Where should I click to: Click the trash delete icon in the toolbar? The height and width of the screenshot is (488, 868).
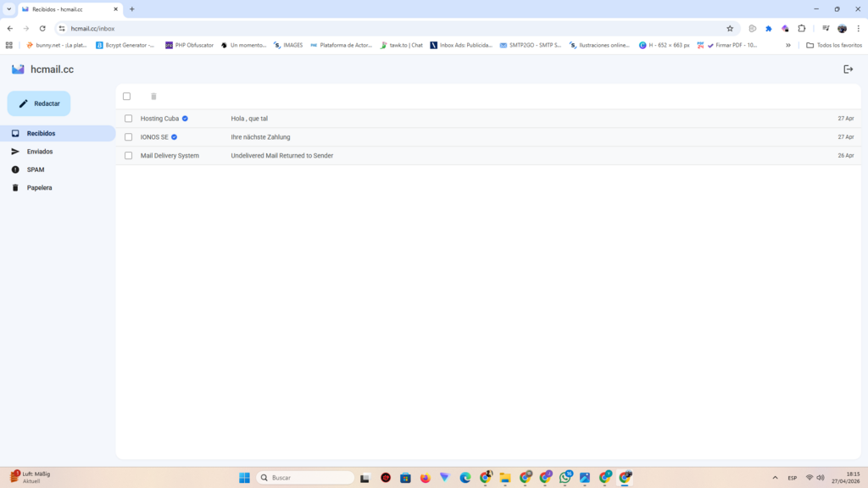pyautogui.click(x=153, y=97)
